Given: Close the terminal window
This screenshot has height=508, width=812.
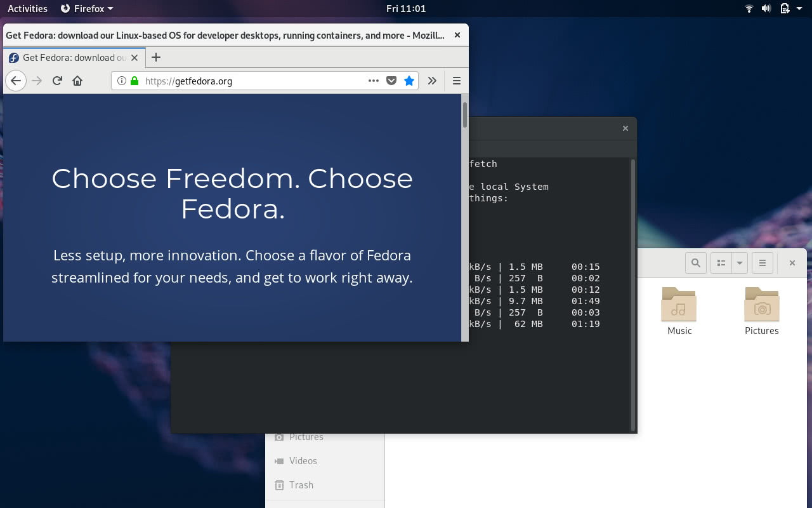Looking at the screenshot, I should coord(625,128).
